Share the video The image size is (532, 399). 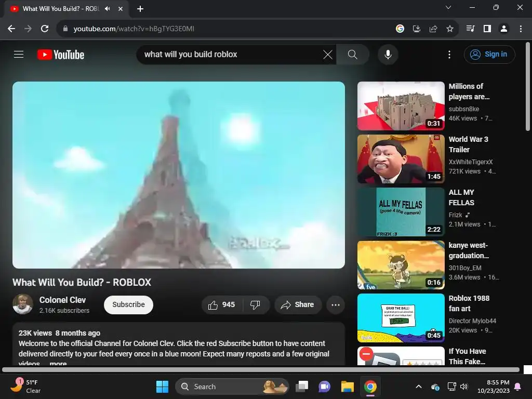298,304
